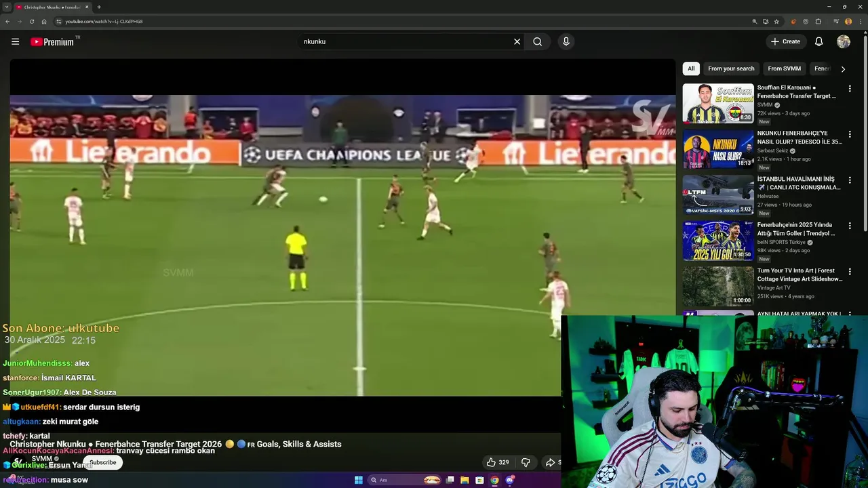Image resolution: width=868 pixels, height=488 pixels.
Task: Open Nkunku Fenerbahçe'ye Nasıl Olur video title
Action: click(799, 138)
